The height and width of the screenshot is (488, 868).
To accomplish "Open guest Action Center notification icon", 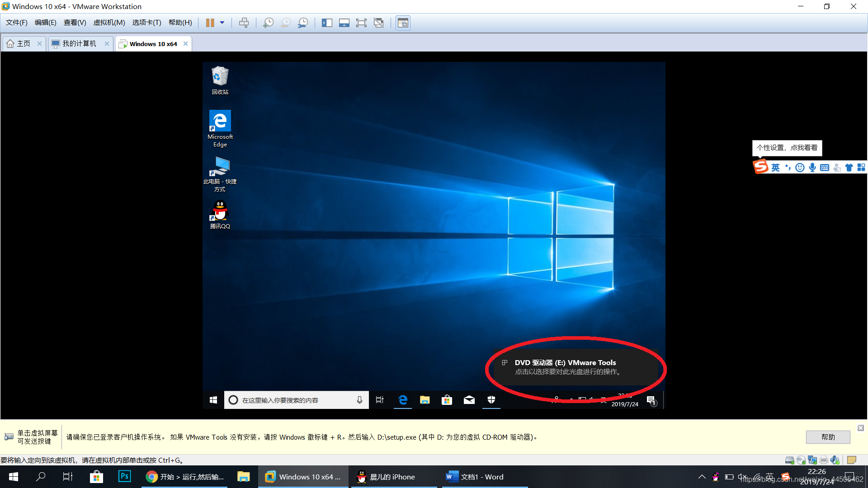I will [651, 400].
